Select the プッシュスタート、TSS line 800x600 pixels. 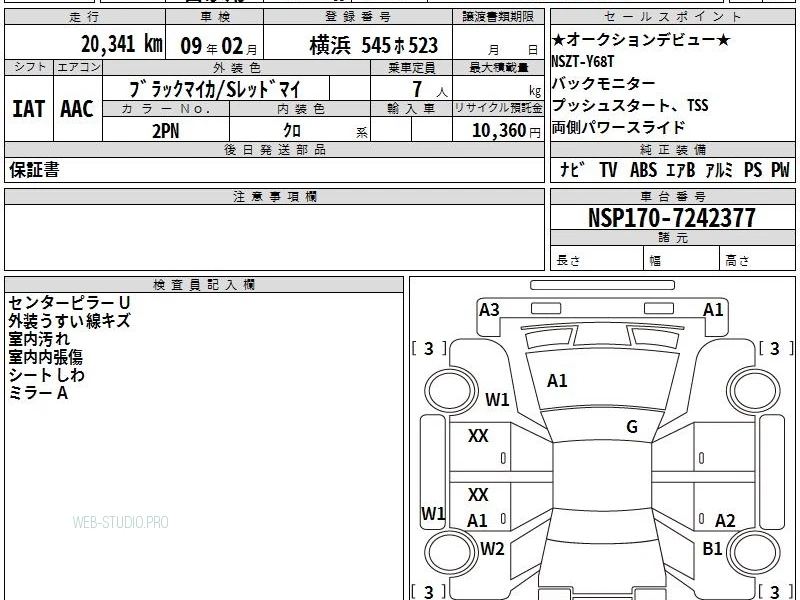pyautogui.click(x=630, y=105)
